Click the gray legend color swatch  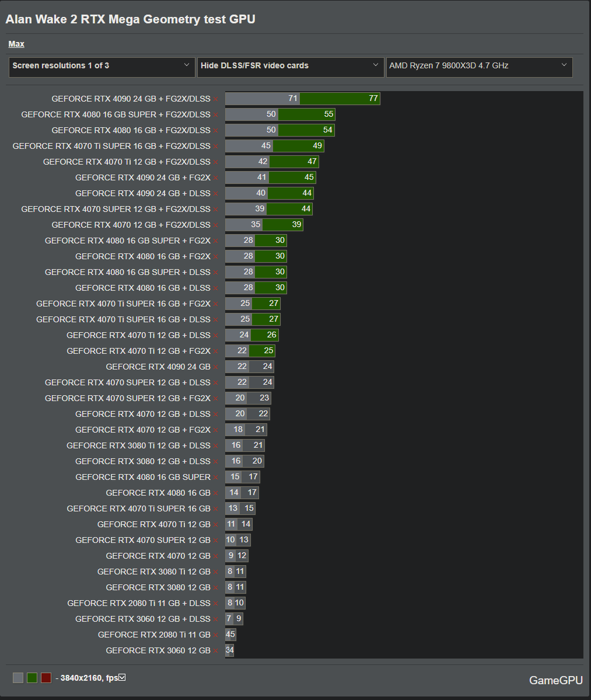pos(18,678)
